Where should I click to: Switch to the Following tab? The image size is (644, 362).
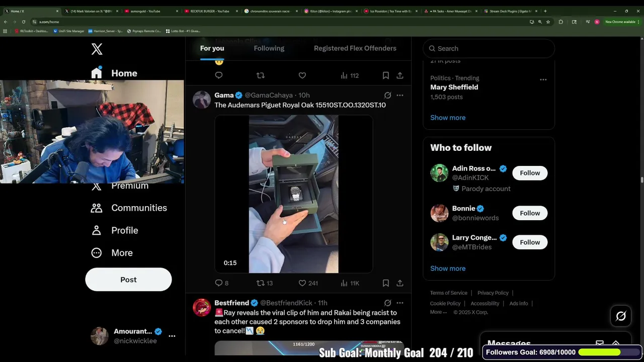click(x=269, y=48)
